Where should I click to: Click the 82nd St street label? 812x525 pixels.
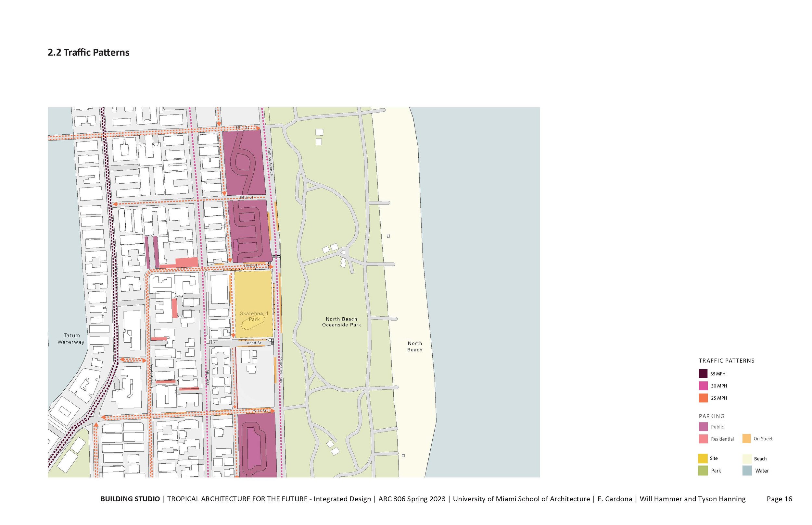(254, 343)
